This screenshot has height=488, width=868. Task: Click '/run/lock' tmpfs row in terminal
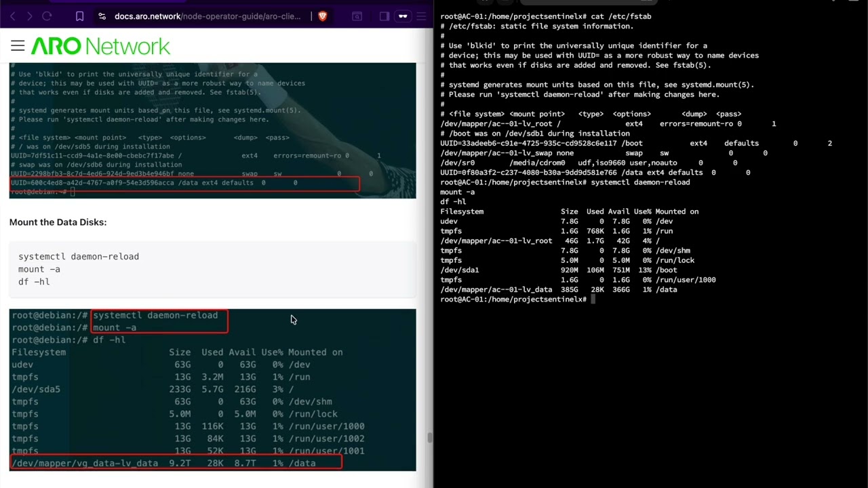point(568,260)
